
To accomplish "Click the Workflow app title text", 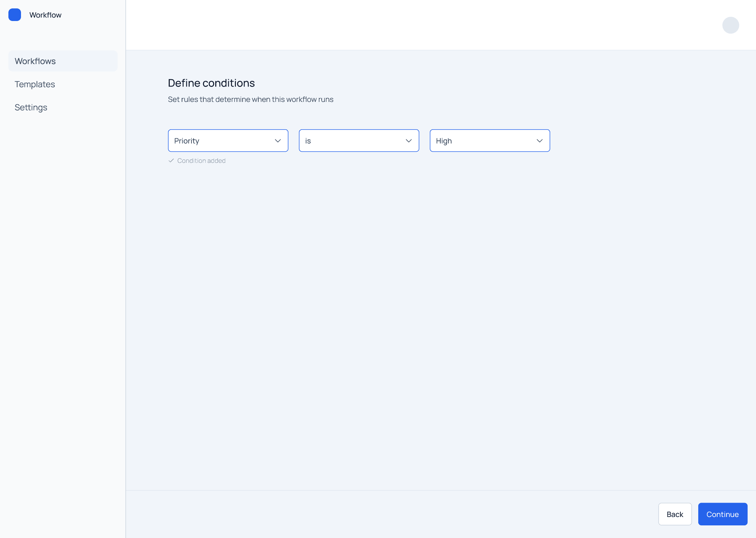I will (45, 15).
